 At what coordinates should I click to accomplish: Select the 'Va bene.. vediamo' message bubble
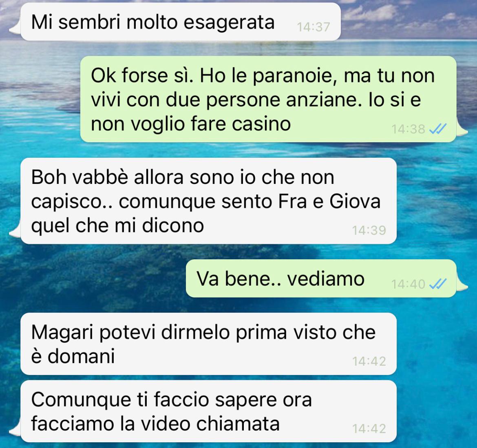point(321,278)
